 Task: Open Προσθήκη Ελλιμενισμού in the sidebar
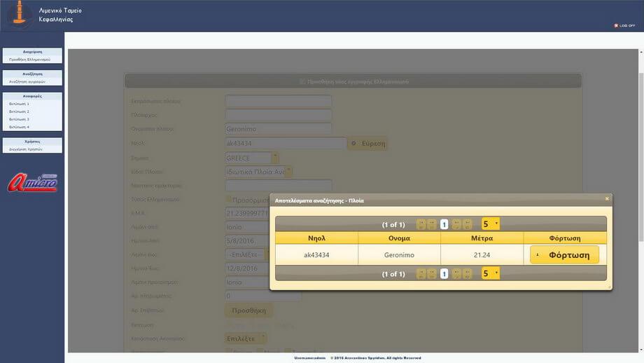point(29,60)
